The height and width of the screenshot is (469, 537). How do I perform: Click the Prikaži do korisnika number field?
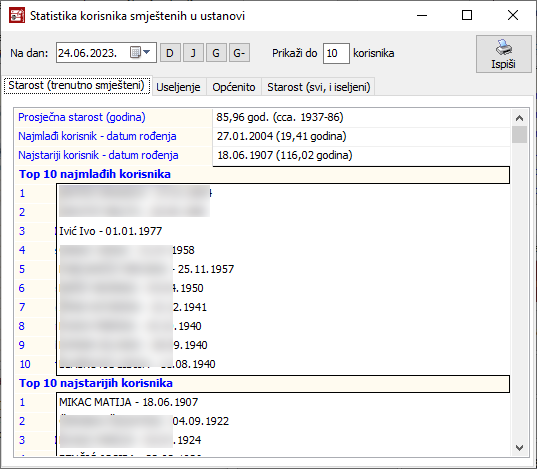coord(336,53)
